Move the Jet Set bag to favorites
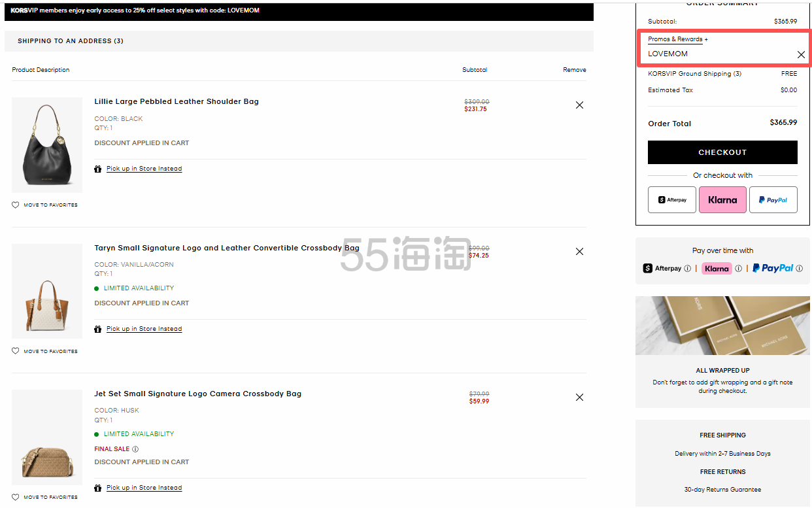The height and width of the screenshot is (508, 812). (44, 497)
